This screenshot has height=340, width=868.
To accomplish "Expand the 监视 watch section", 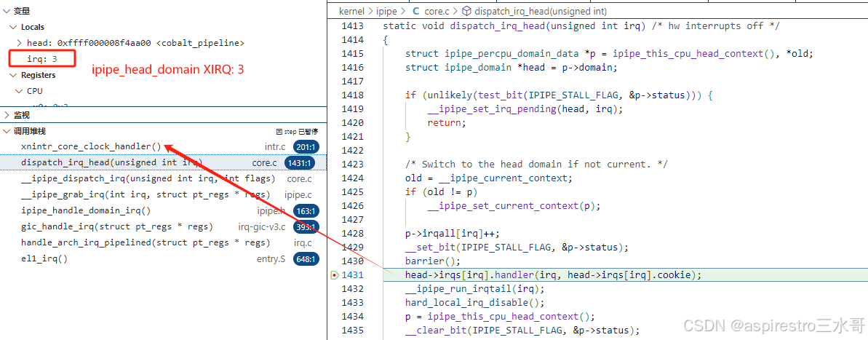I will click(6, 115).
